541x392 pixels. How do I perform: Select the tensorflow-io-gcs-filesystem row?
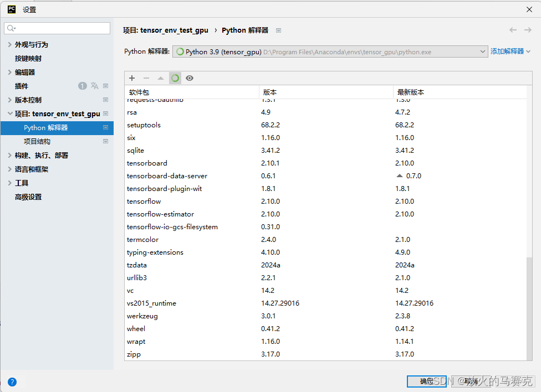[x=326, y=227]
